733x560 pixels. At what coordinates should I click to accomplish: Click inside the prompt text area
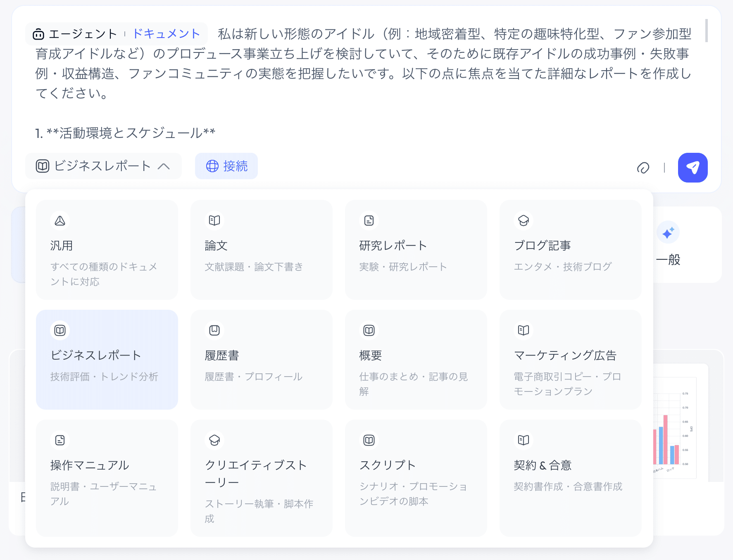click(364, 83)
